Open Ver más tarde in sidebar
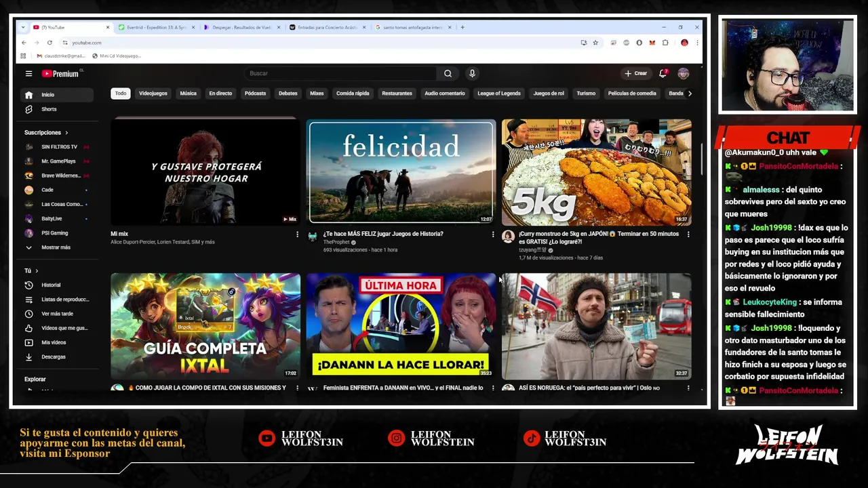 pyautogui.click(x=57, y=314)
